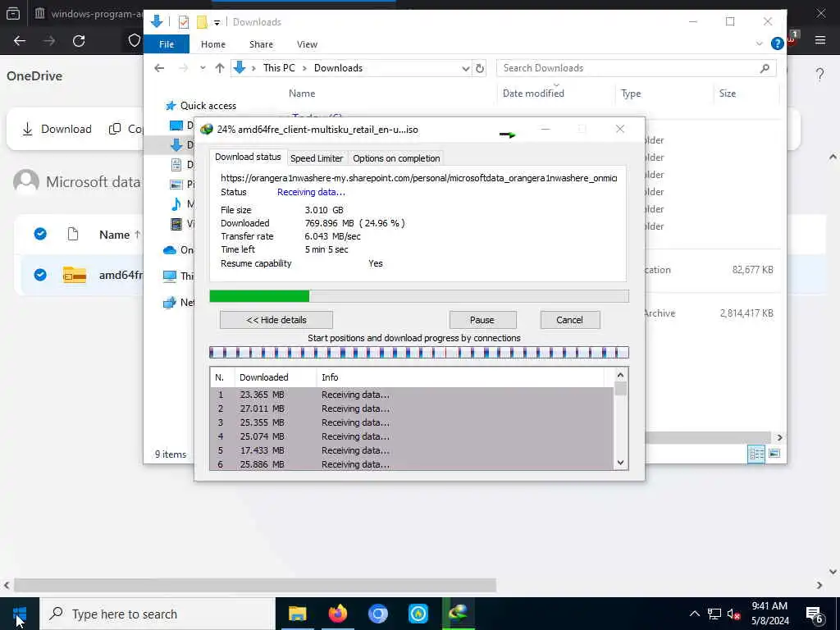Screen dimensions: 840x630
Task: Click the browser back arrow
Action: pos(20,41)
